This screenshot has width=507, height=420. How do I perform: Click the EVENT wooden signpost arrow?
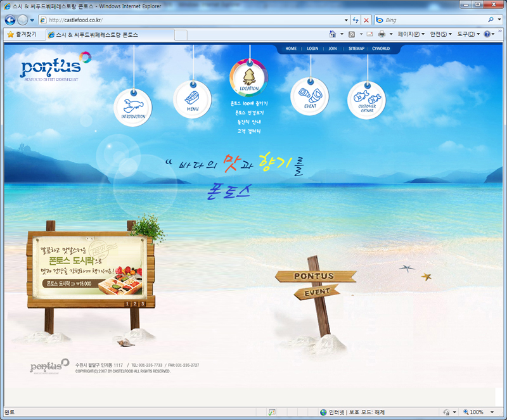coord(317,292)
